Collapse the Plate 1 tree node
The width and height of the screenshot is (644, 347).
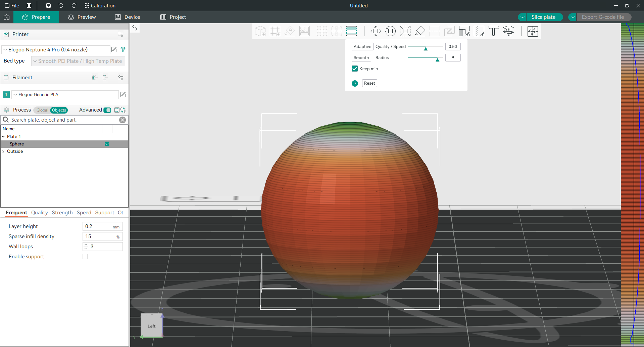point(3,137)
